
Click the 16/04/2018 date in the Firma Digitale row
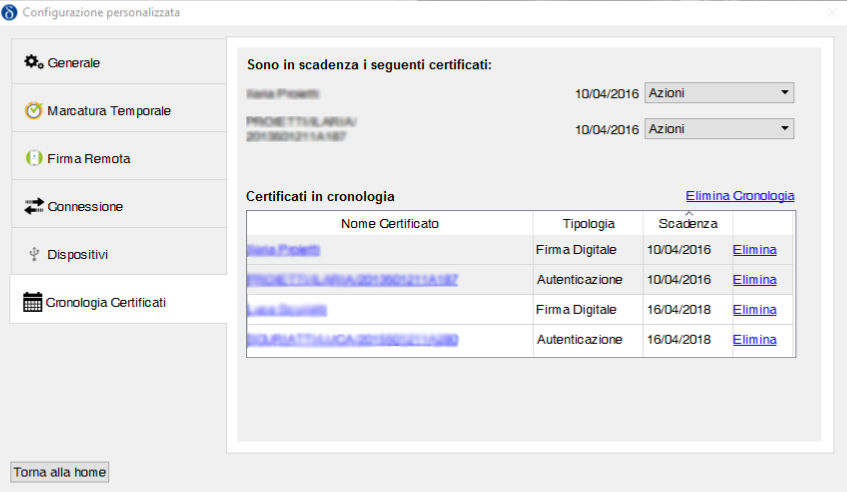pyautogui.click(x=679, y=309)
